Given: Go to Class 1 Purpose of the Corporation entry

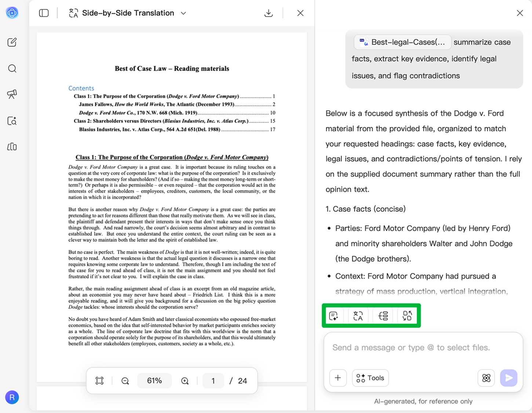Looking at the screenshot, I should click(174, 96).
